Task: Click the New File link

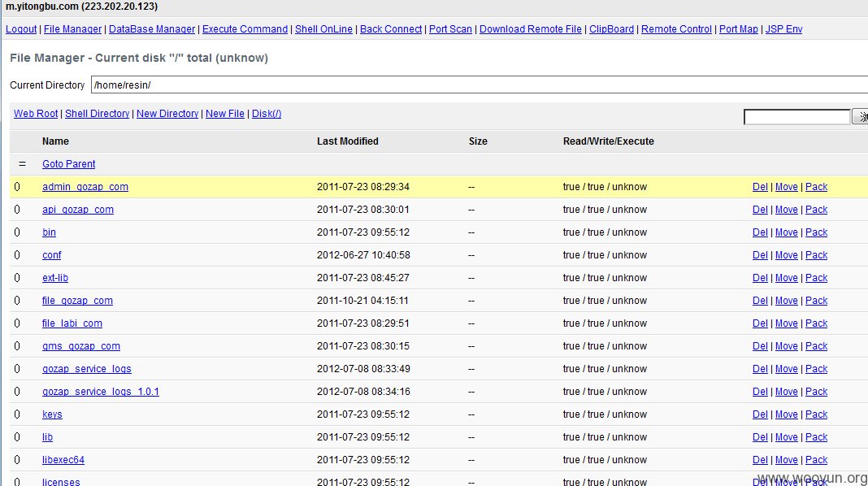Action: (x=225, y=114)
